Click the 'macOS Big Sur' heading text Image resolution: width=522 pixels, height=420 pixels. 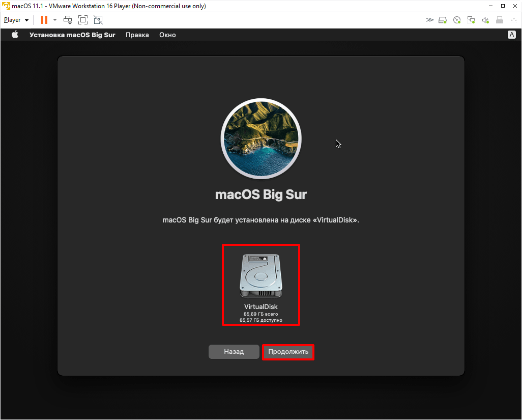click(x=261, y=194)
